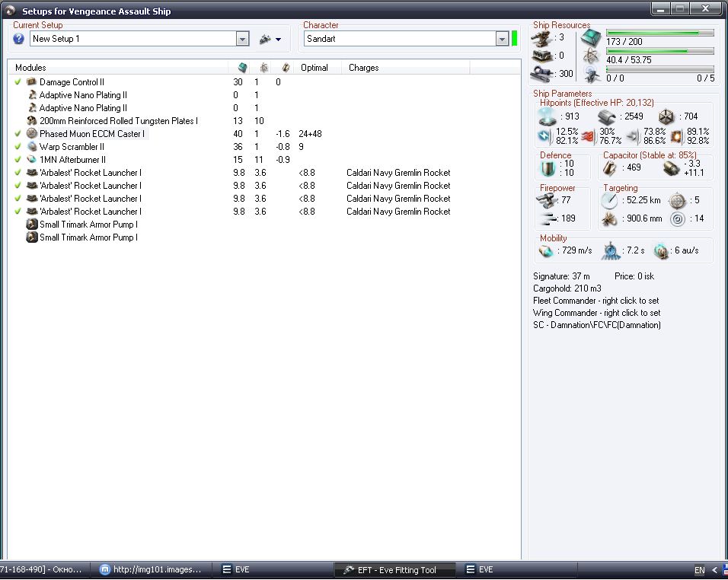Click the CPU column header icon

[x=242, y=68]
